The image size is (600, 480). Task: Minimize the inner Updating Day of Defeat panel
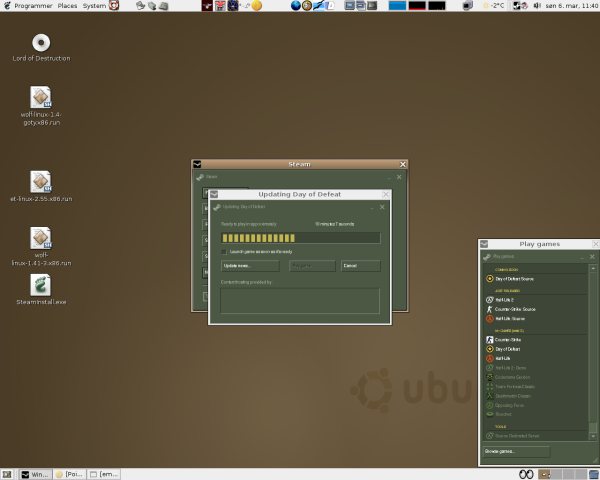tap(372, 207)
